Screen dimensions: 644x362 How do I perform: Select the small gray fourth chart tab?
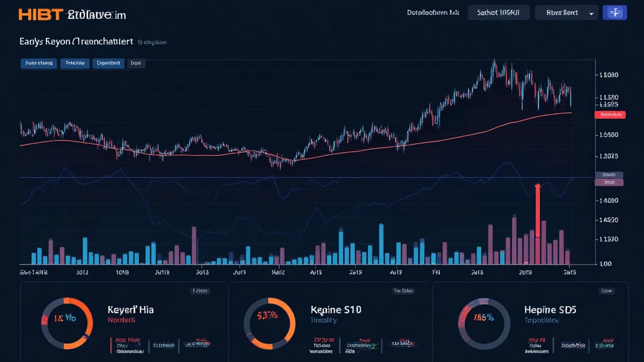point(135,63)
